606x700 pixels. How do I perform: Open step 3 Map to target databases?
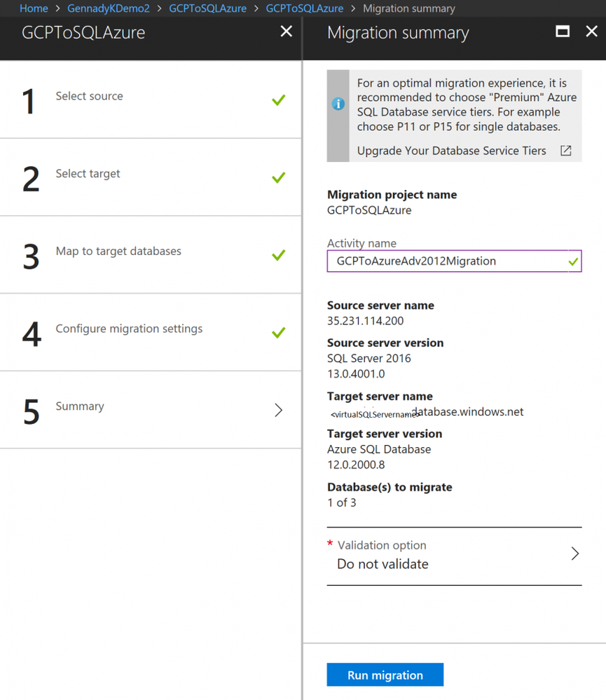coord(118,252)
